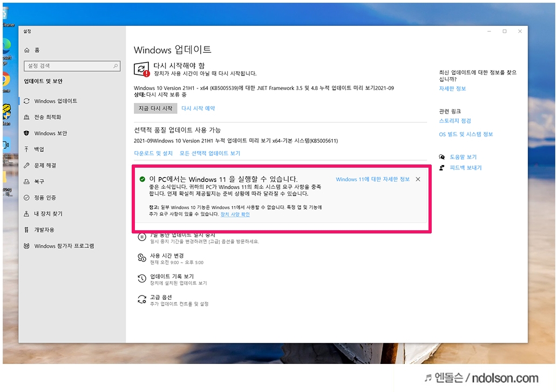This screenshot has height=392, width=558.
Task: Click the 도움말 보기 help icon
Action: pyautogui.click(x=441, y=157)
